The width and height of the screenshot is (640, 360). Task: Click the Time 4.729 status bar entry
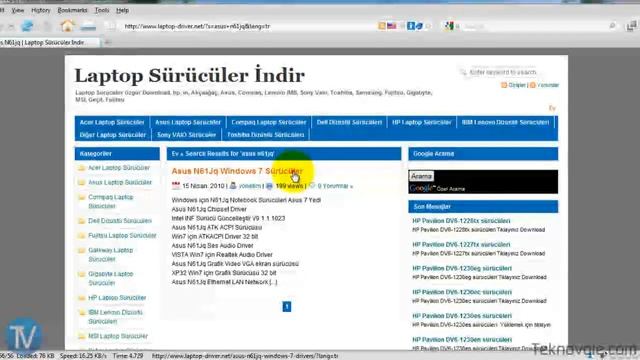pos(128,356)
